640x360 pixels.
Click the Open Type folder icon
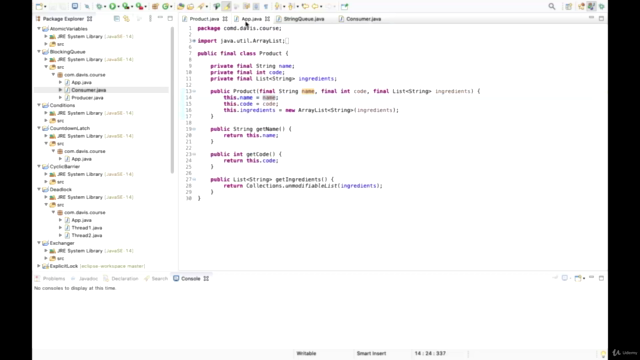[181, 7]
